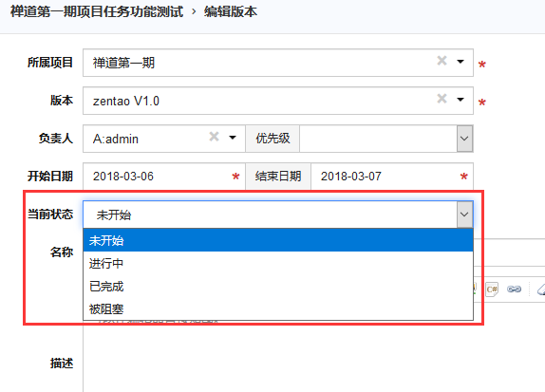Screen dimensions: 545x392
Task: Select 被阻塞 status option
Action: (278, 308)
